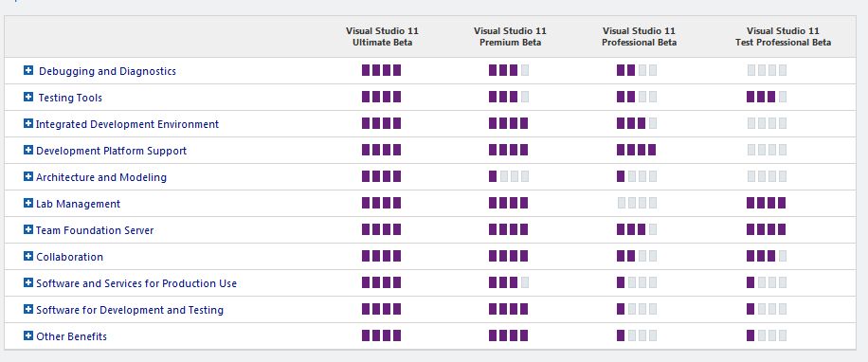The width and height of the screenshot is (868, 362).
Task: Click Ultimate rating bars for Architecture and Modeling
Action: [382, 176]
